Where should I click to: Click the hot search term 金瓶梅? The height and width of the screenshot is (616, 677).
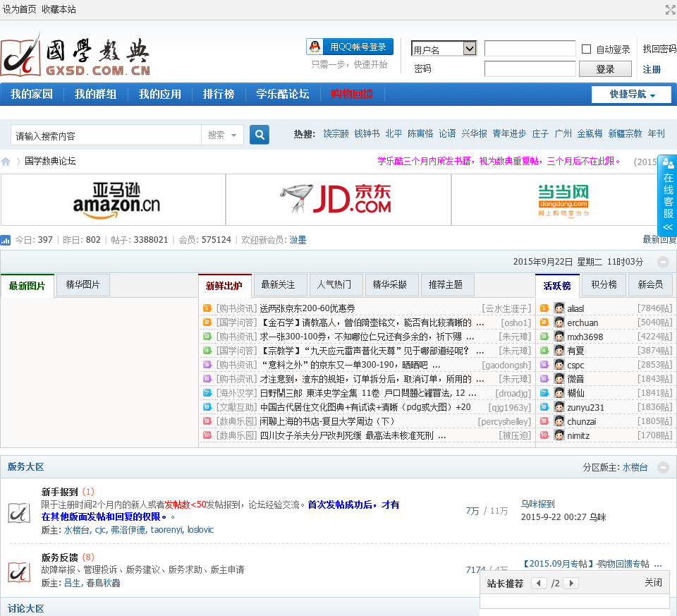click(x=590, y=134)
